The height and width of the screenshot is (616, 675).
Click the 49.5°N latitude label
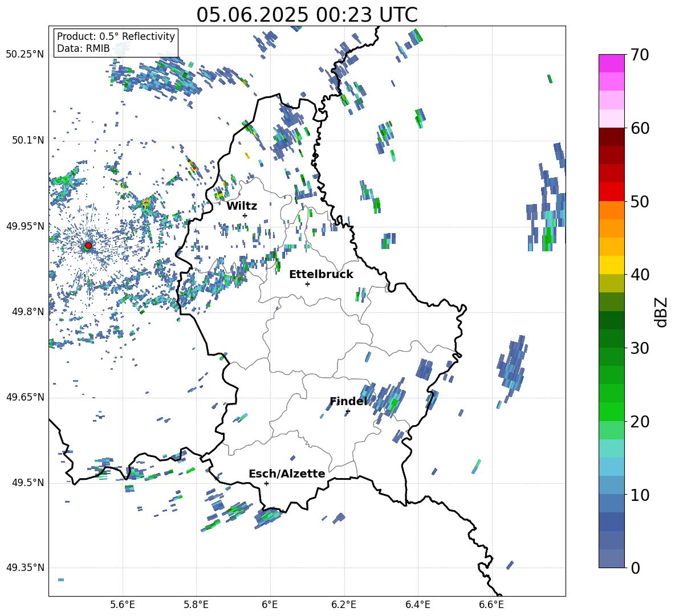pyautogui.click(x=27, y=483)
